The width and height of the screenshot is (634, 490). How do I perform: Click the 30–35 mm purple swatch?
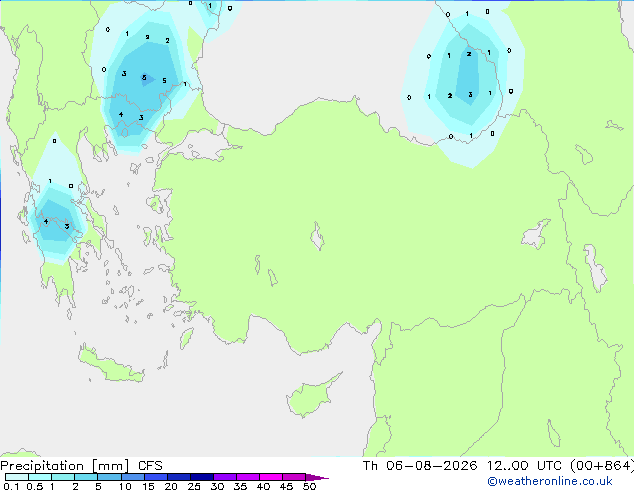tap(224, 477)
